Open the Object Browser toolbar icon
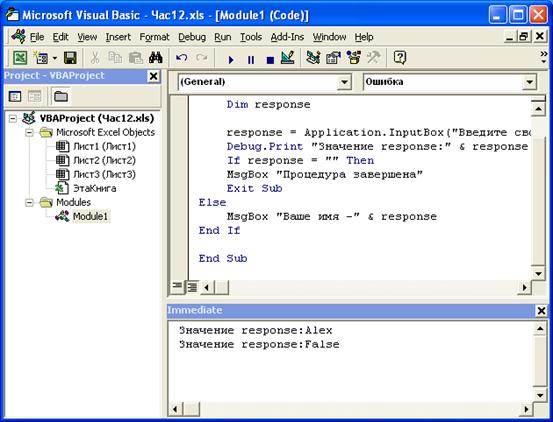Screen dimensions: 553x422 (353, 58)
